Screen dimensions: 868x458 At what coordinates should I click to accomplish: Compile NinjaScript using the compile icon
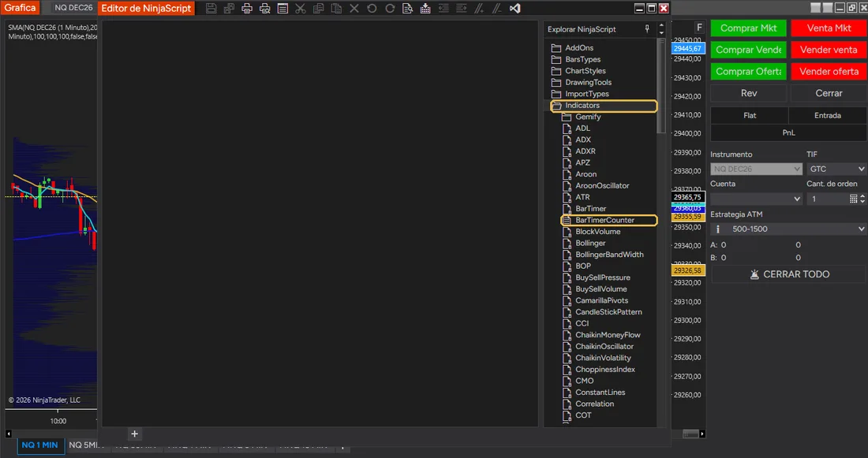click(425, 9)
